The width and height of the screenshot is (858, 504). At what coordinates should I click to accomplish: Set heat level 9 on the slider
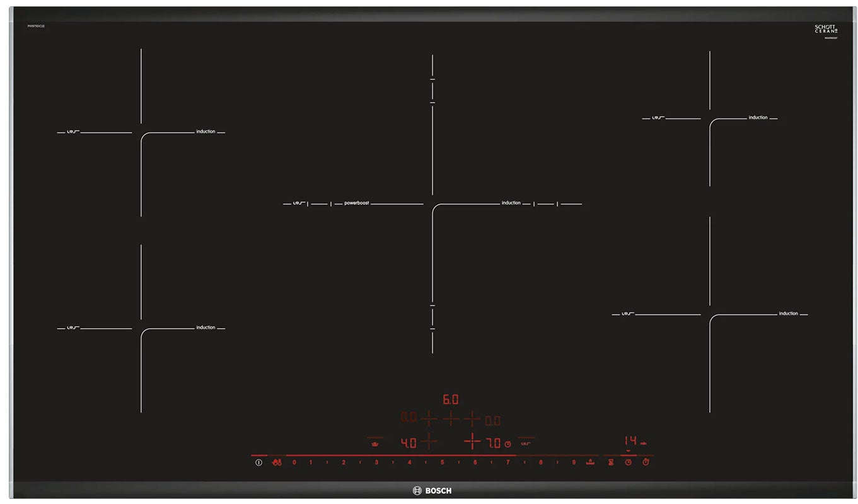pos(574,462)
